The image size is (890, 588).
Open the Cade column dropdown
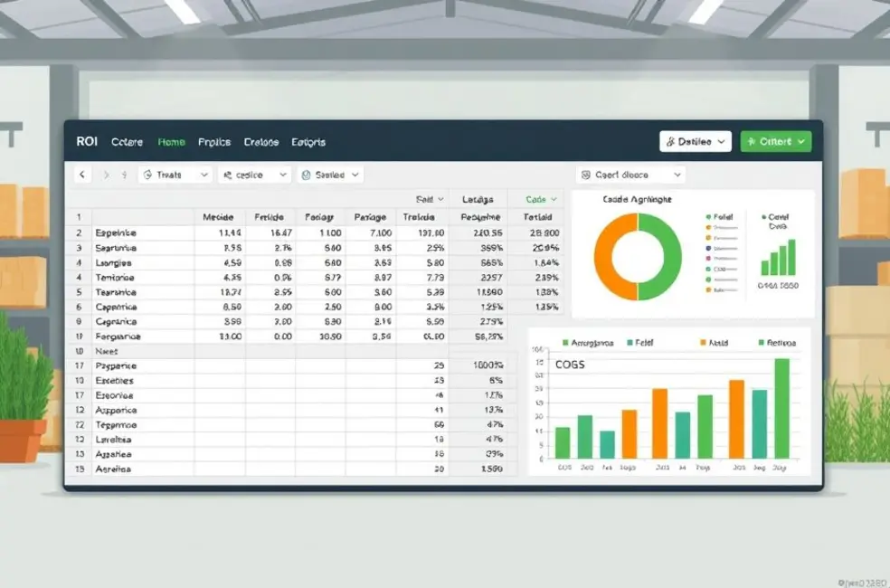554,199
